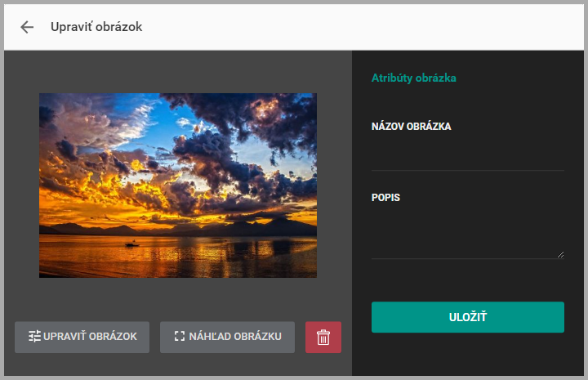This screenshot has width=588, height=380.
Task: Click the POPIS field label
Action: (385, 197)
